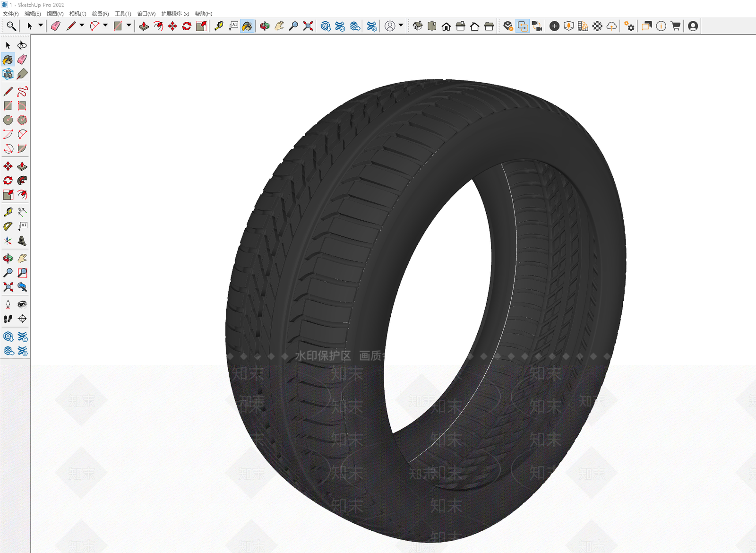This screenshot has height=553, width=756.
Task: Click the layers icon with orange play badge
Action: point(508,26)
